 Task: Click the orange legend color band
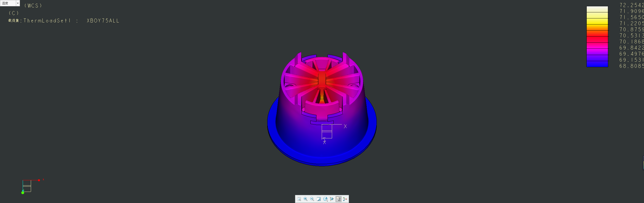click(x=597, y=27)
